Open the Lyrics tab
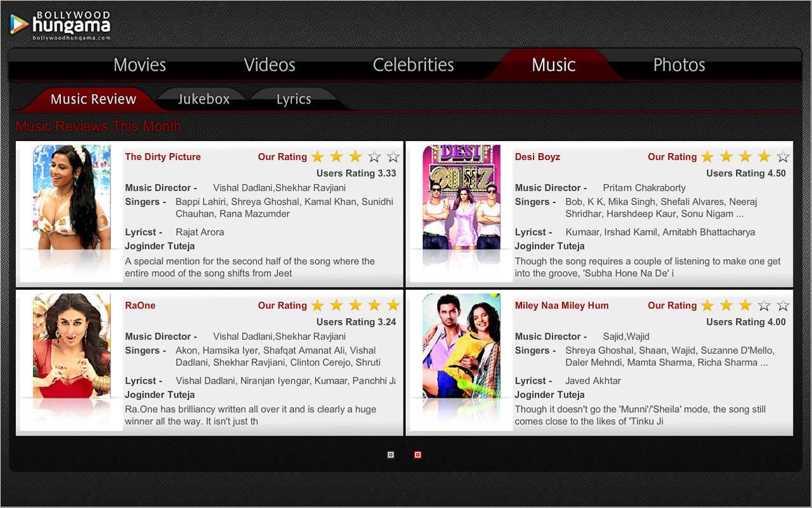812x508 pixels. click(294, 98)
